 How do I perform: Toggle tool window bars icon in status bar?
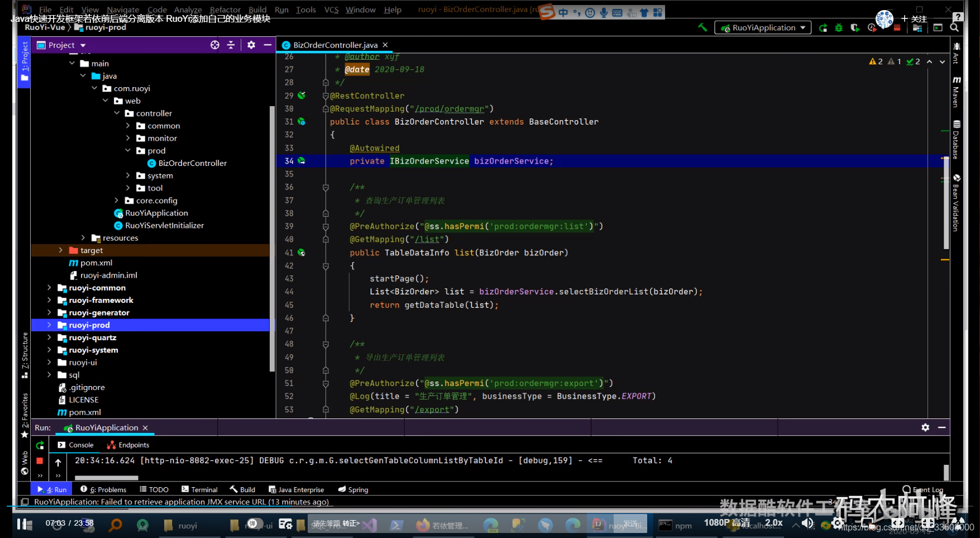25,502
